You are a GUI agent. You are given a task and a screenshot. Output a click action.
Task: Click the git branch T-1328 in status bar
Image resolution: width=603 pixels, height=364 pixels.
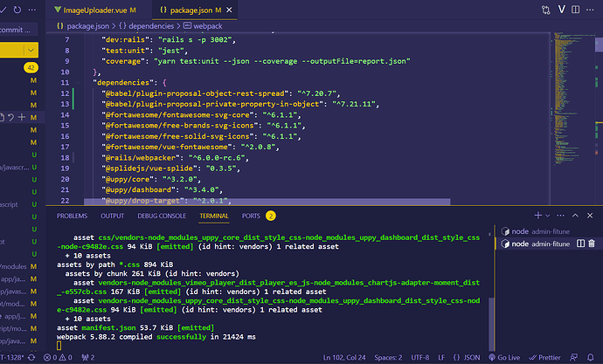tap(12, 358)
